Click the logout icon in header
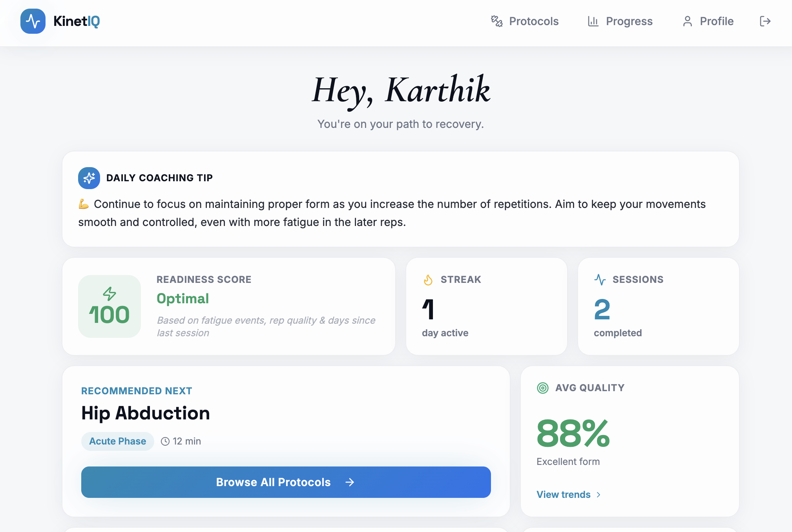This screenshot has height=532, width=792. (765, 21)
